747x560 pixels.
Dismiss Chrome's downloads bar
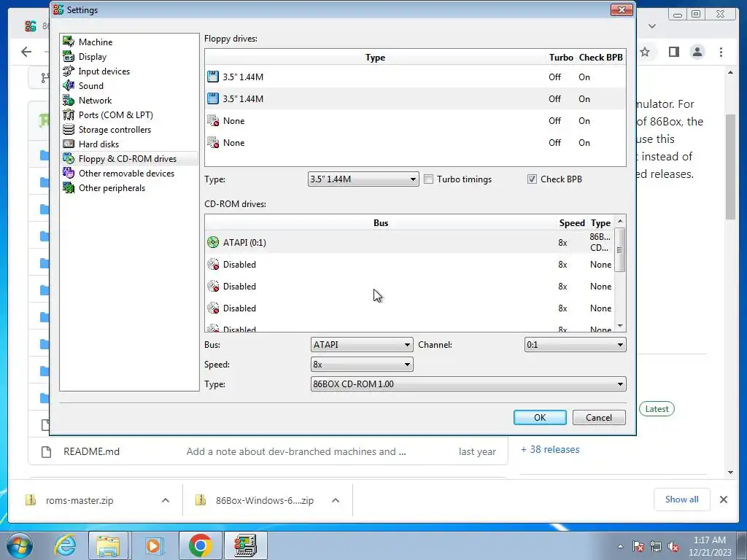pyautogui.click(x=723, y=499)
